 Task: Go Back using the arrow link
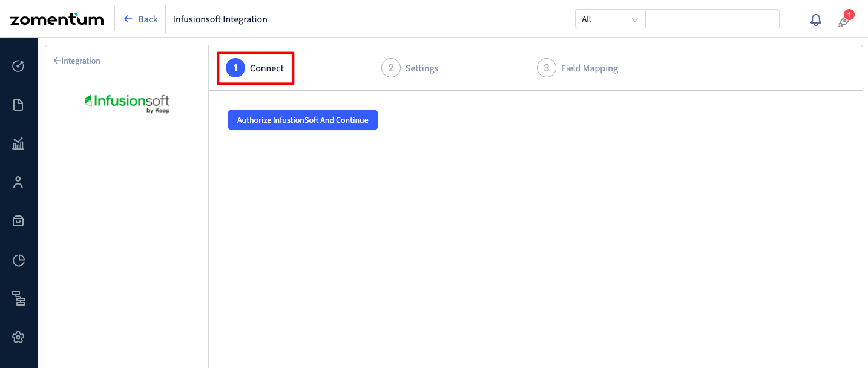coord(141,19)
